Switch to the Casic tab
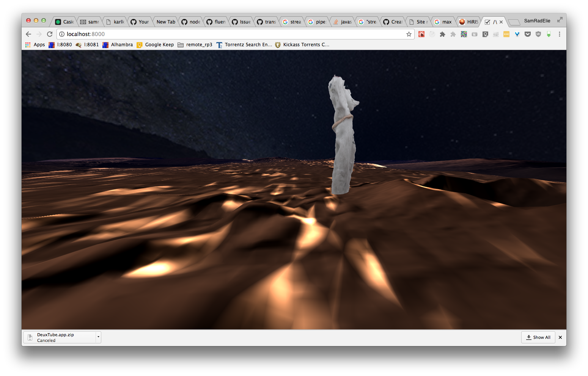Viewport: 588px width, 376px height. pyautogui.click(x=64, y=22)
